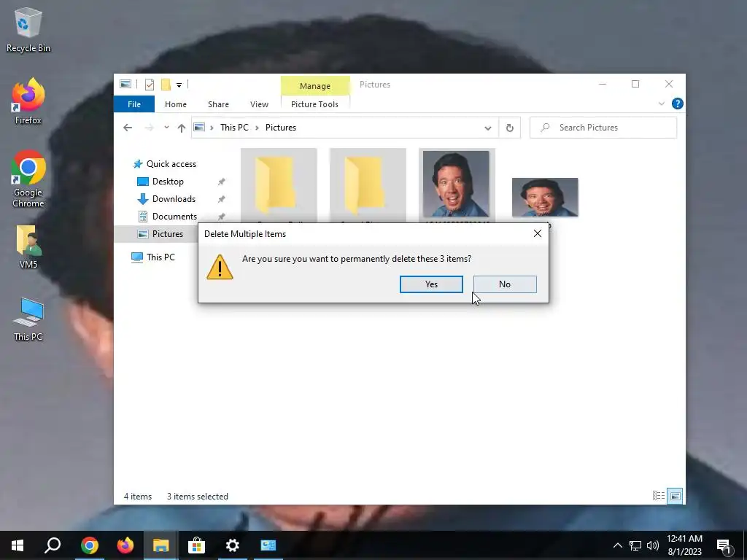Select the This PC desktop icon

tap(28, 319)
